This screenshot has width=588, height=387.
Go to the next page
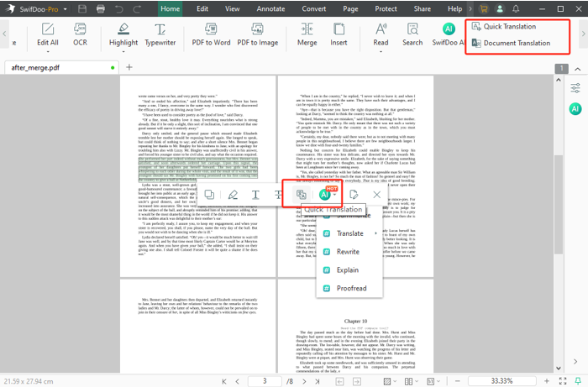pyautogui.click(x=304, y=381)
